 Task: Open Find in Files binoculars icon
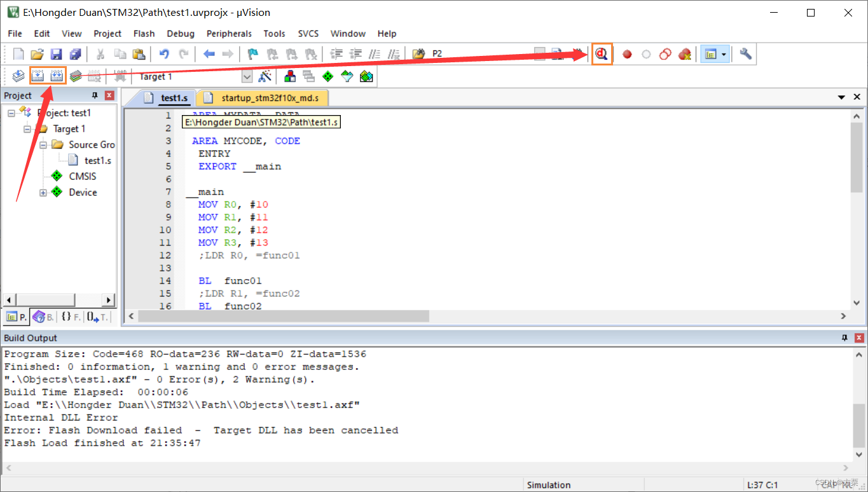(x=418, y=54)
